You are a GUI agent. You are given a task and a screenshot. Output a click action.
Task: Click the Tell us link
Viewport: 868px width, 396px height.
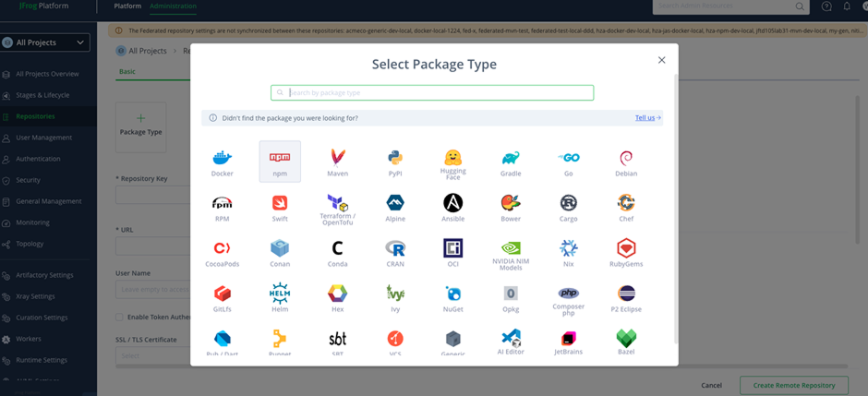click(647, 118)
